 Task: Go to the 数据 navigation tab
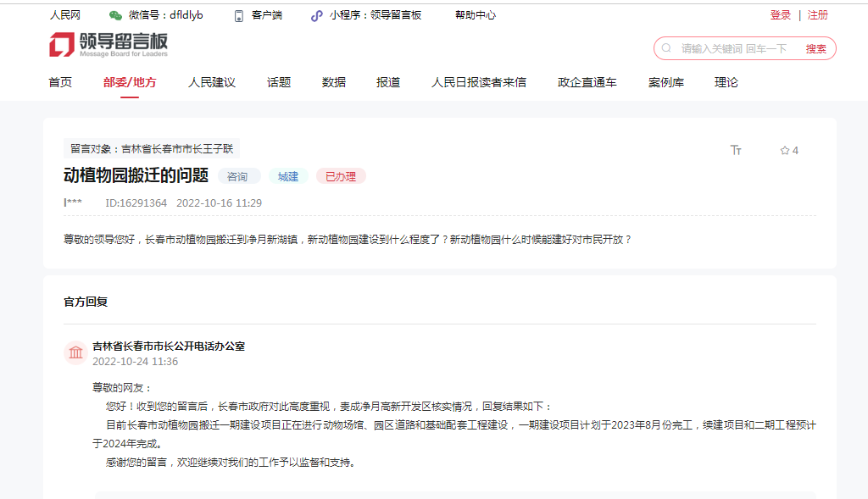334,82
